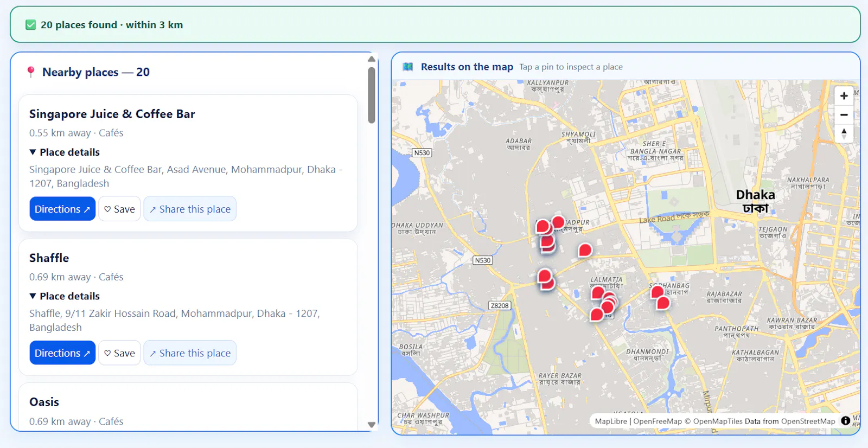The height and width of the screenshot is (448, 868).
Task: Click the 'Results on the map' heading
Action: coord(467,67)
